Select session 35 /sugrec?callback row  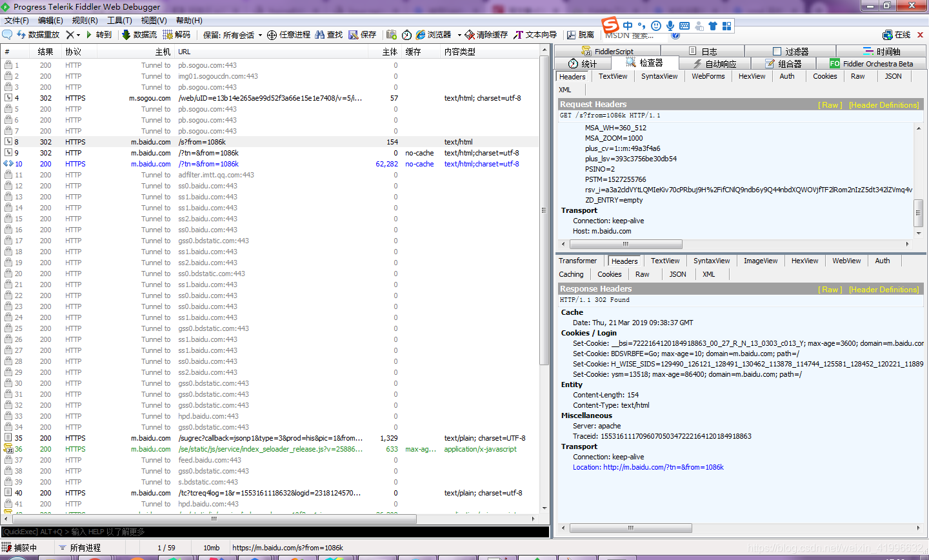[270, 438]
